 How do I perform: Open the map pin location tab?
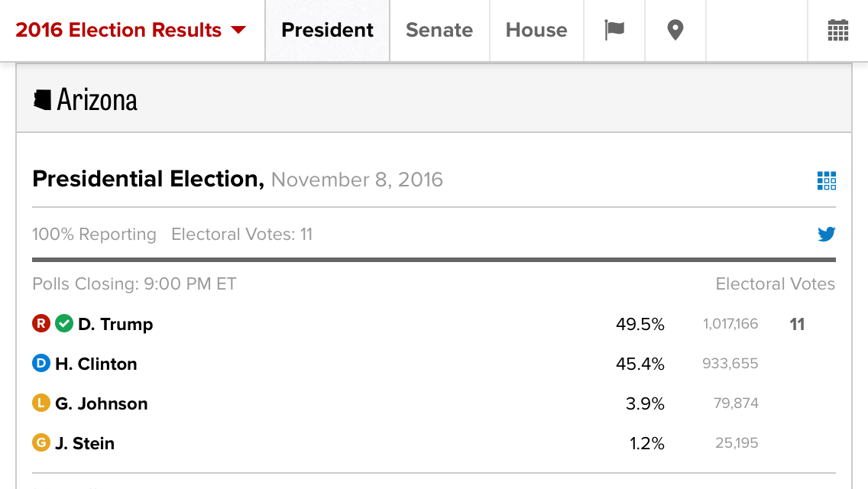[x=675, y=30]
